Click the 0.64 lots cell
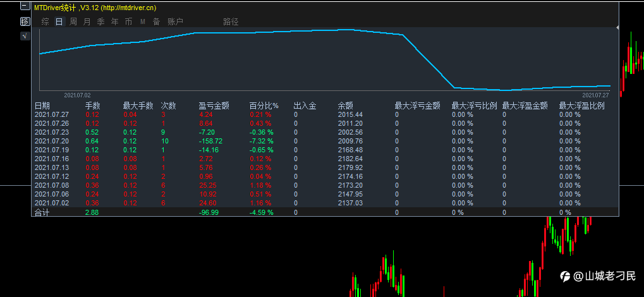644x297 pixels. [x=92, y=141]
